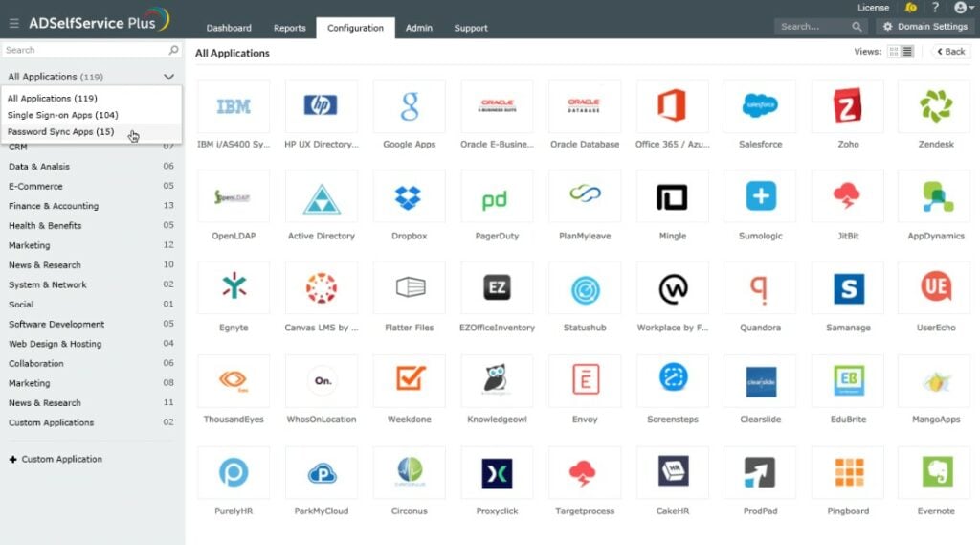Click the License link
Image resolution: width=980 pixels, height=545 pixels.
[x=873, y=8]
